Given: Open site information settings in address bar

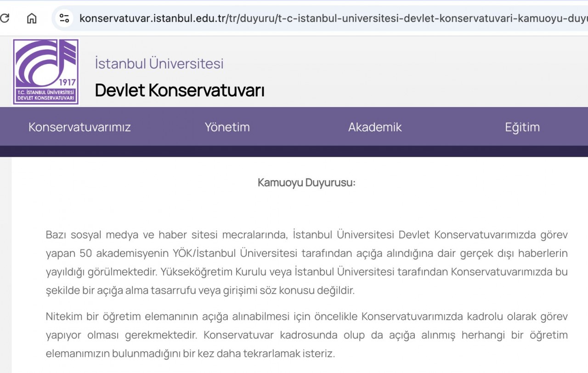Looking at the screenshot, I should (63, 17).
